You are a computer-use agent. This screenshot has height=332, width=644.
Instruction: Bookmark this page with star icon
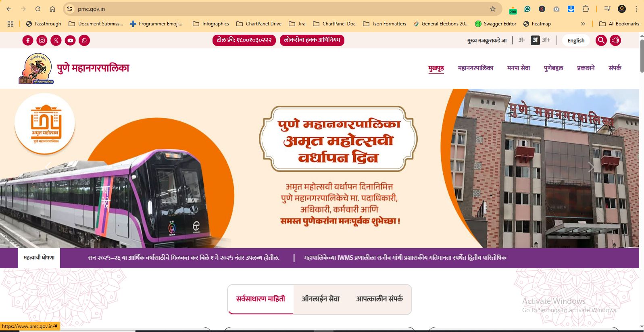(x=492, y=9)
